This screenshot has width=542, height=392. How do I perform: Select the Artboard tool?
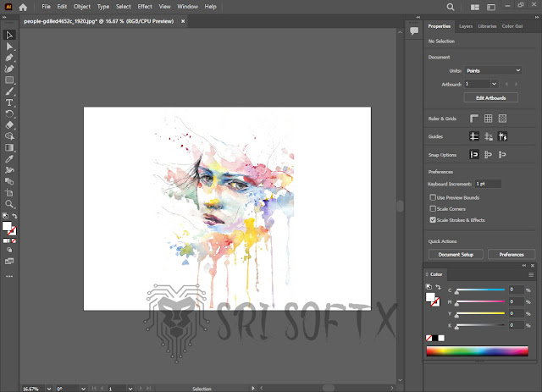tap(9, 192)
